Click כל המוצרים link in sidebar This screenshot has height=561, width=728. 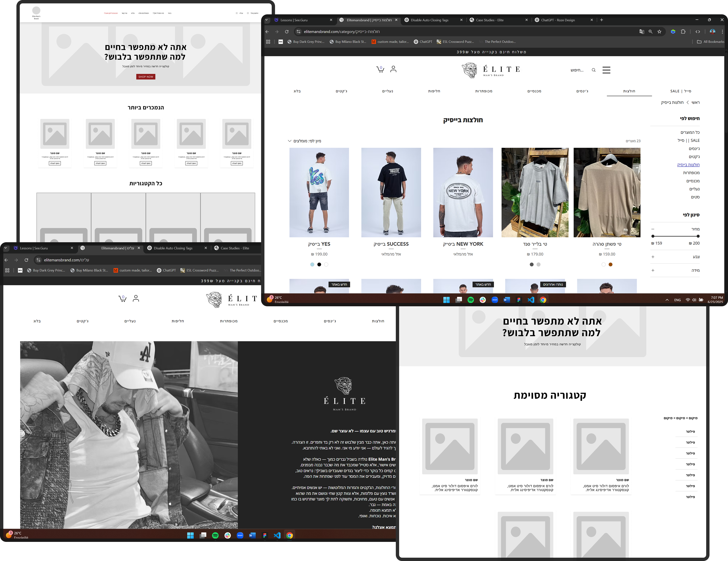point(690,132)
